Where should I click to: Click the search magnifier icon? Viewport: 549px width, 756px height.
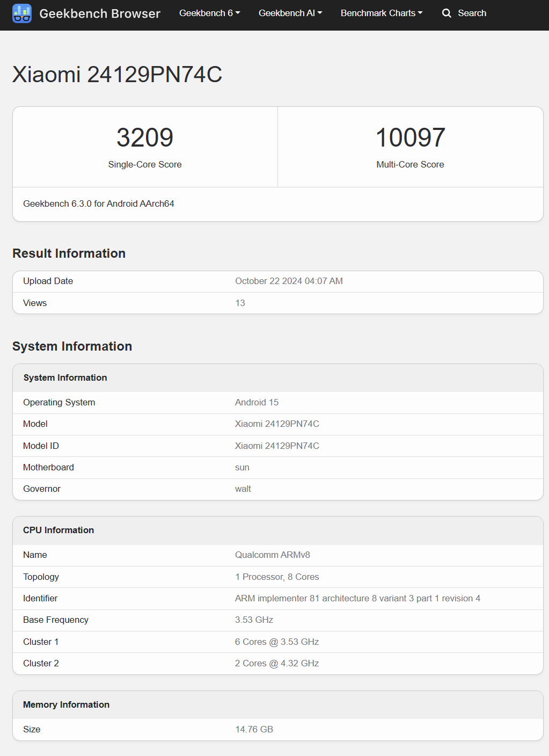tap(446, 13)
